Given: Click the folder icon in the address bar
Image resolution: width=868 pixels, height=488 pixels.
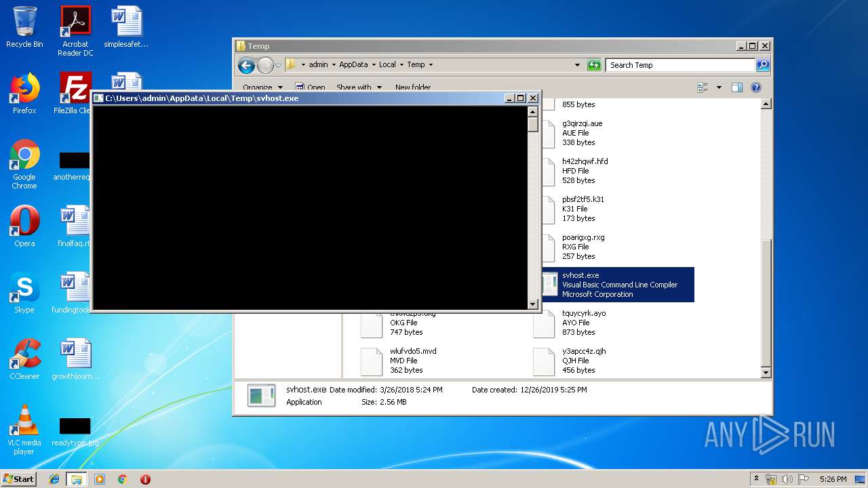Looking at the screenshot, I should pos(291,65).
